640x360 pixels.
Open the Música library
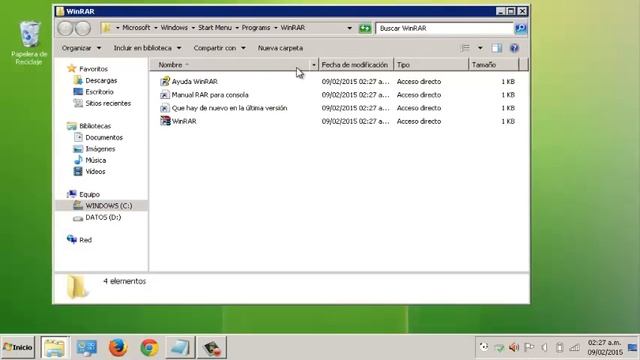(96, 160)
